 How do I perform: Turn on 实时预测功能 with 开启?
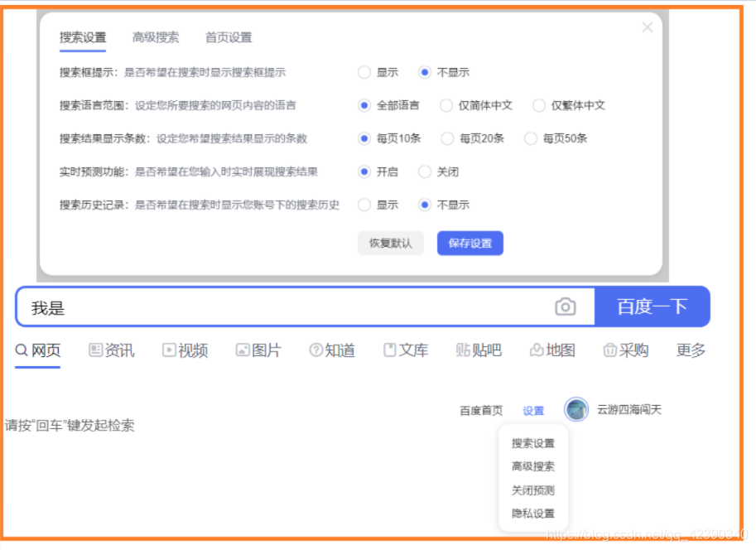(x=364, y=171)
